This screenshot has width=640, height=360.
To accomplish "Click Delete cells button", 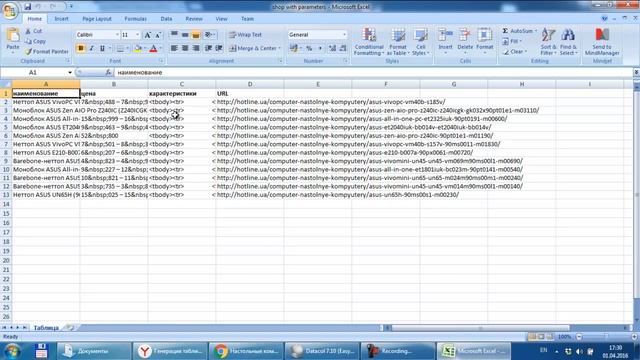I will (465, 42).
